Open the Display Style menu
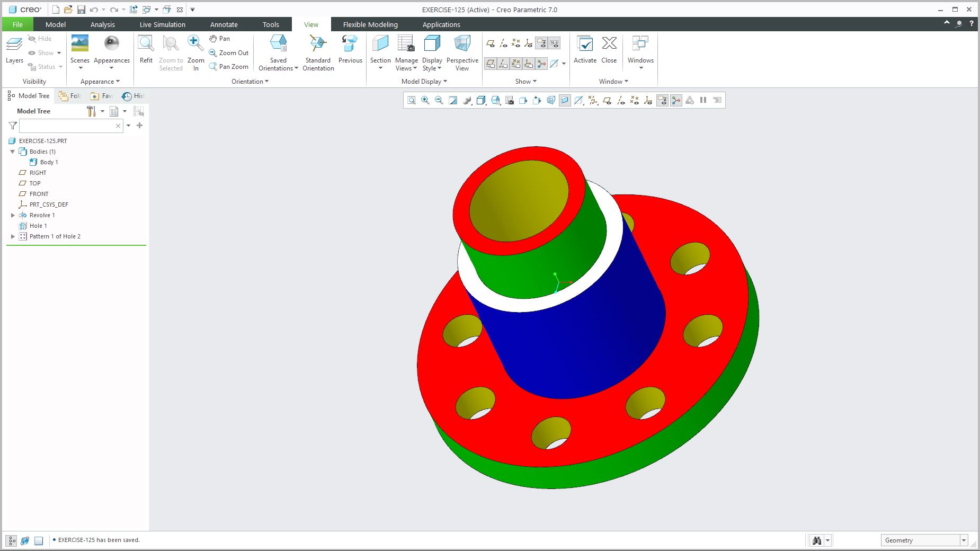Image resolution: width=980 pixels, height=551 pixels. [x=432, y=52]
